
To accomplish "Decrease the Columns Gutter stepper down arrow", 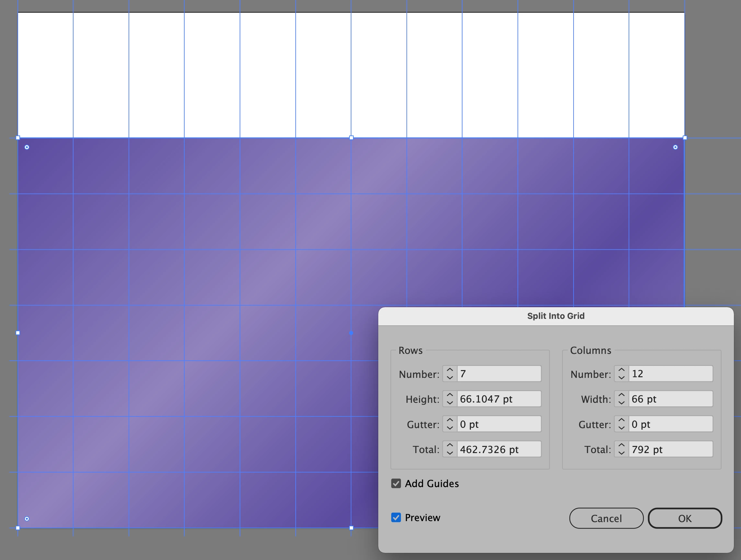I will pos(621,428).
